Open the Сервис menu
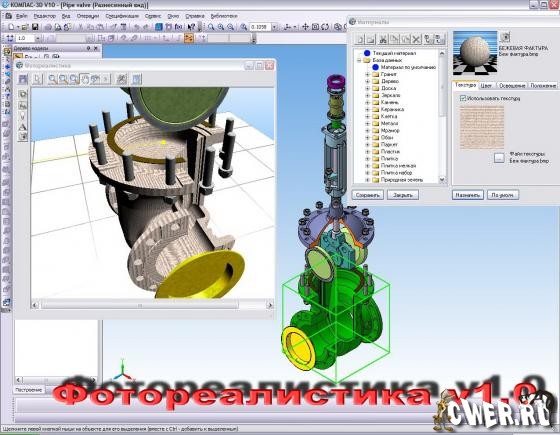Image resolution: width=560 pixels, height=435 pixels. point(153,16)
